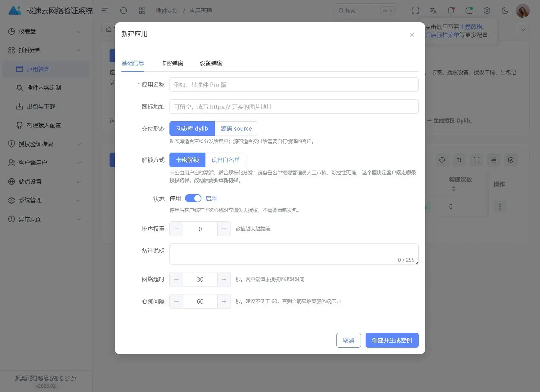The height and width of the screenshot is (392, 540).
Task: Select 源码 source delivery form
Action: point(236,129)
